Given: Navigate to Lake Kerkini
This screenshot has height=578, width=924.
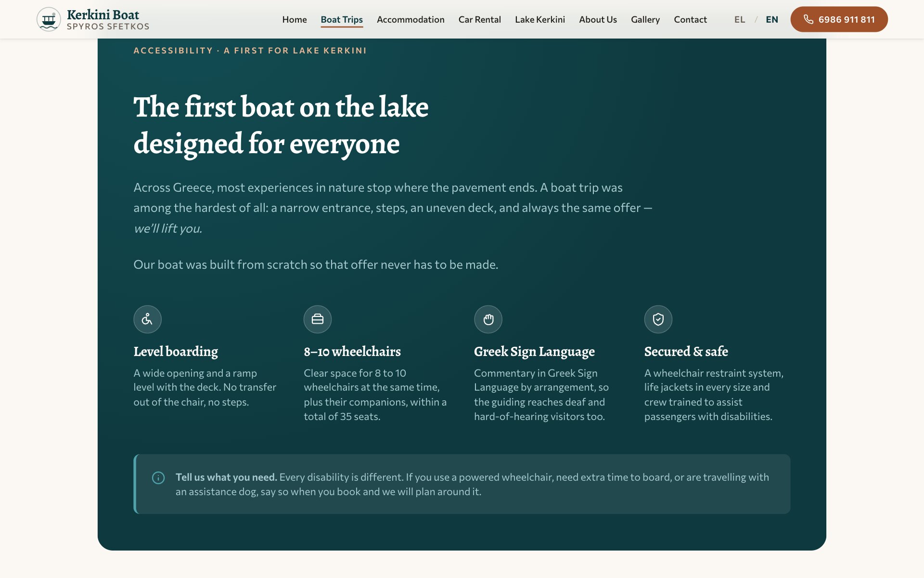Looking at the screenshot, I should pos(540,19).
